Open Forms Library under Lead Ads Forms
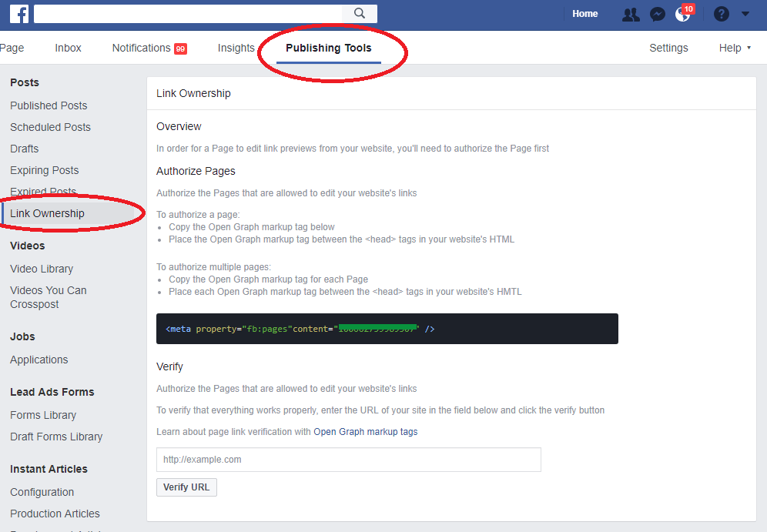 coord(43,415)
